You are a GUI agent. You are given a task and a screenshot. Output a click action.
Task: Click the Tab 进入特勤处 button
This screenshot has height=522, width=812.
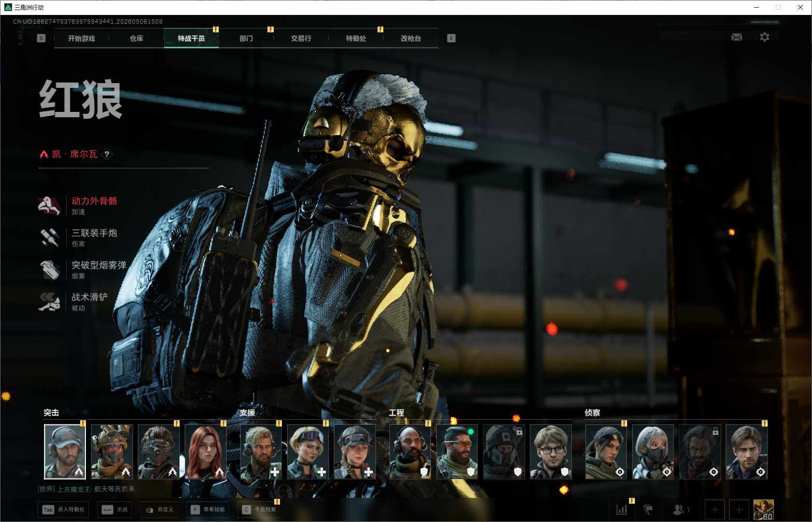pos(63,509)
